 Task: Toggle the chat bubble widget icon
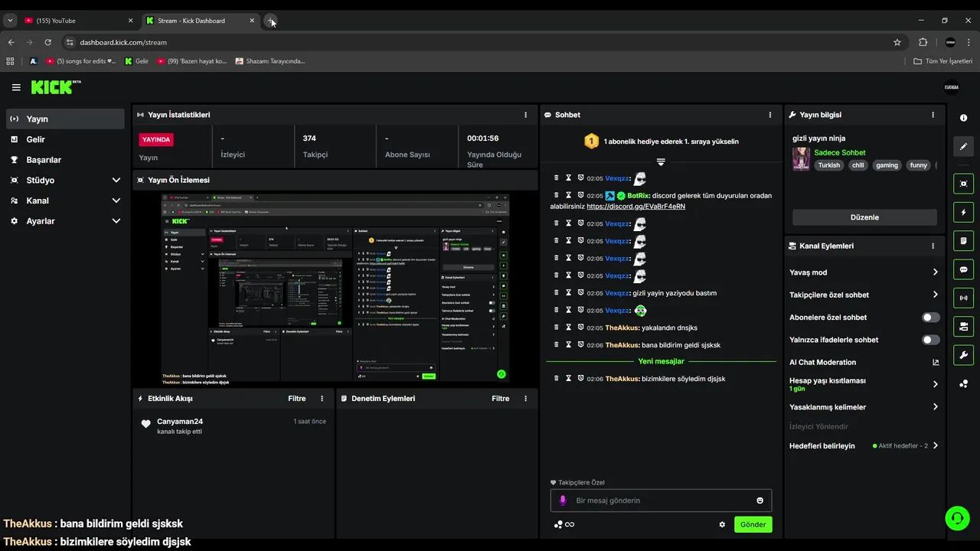pos(963,269)
